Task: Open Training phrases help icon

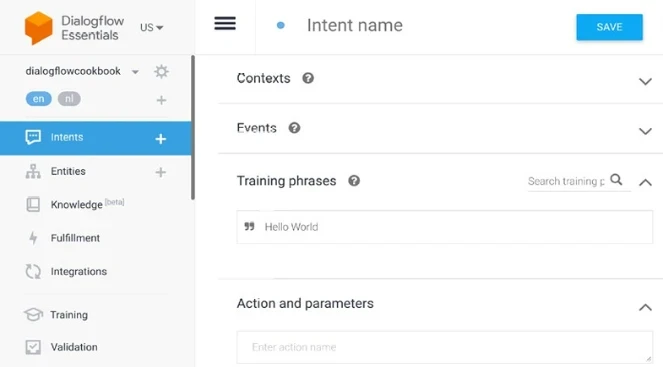Action: pyautogui.click(x=354, y=181)
